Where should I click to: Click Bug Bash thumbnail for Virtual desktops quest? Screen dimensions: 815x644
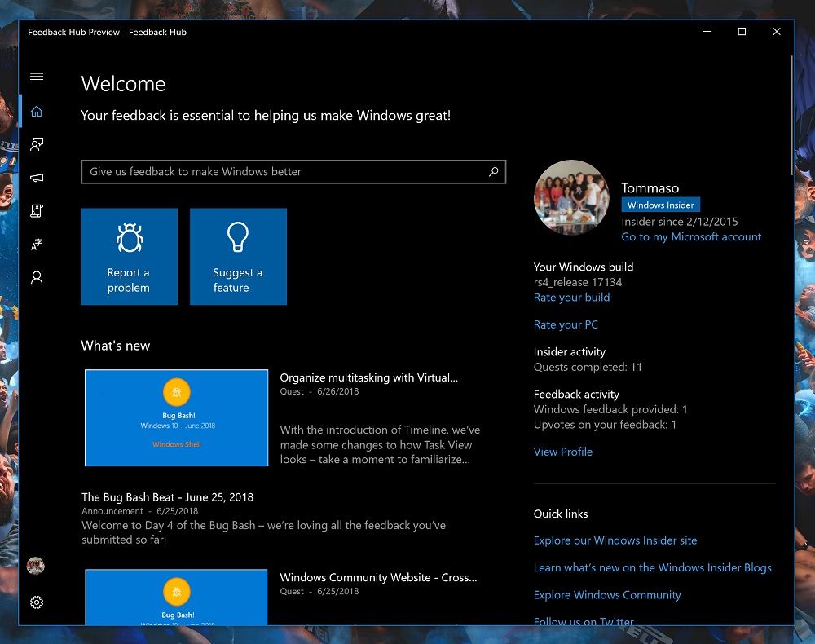[x=177, y=418]
